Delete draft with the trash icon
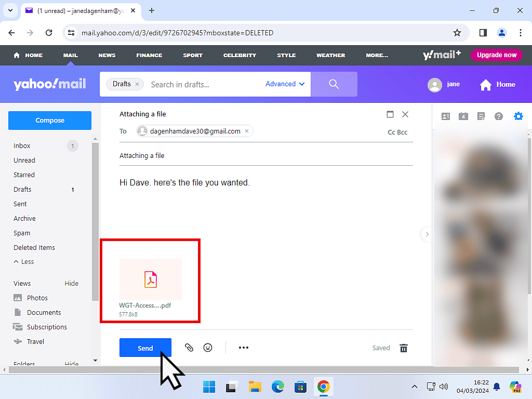532x399 pixels. pos(404,348)
